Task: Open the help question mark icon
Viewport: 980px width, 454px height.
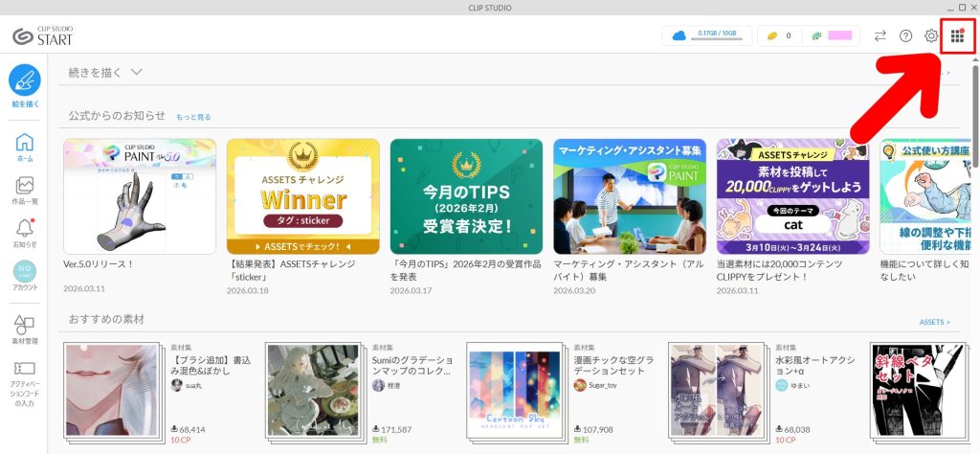Action: click(x=905, y=35)
